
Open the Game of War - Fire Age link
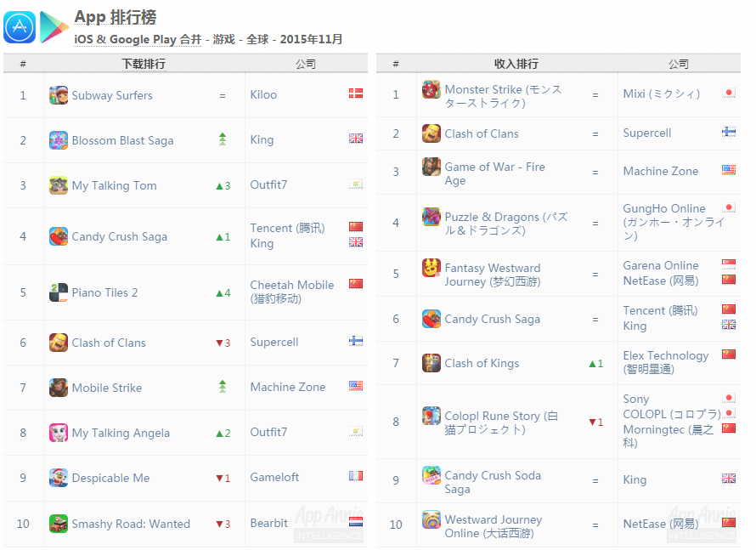tap(494, 173)
